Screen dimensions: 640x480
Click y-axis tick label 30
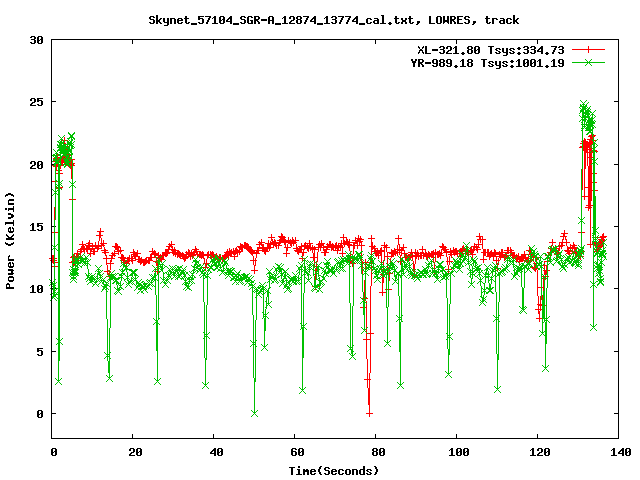pos(36,40)
